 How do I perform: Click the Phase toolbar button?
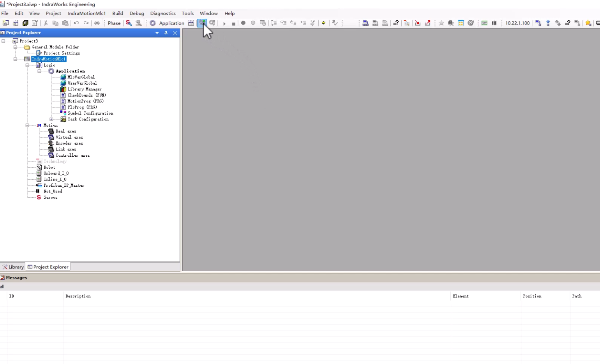(x=114, y=23)
